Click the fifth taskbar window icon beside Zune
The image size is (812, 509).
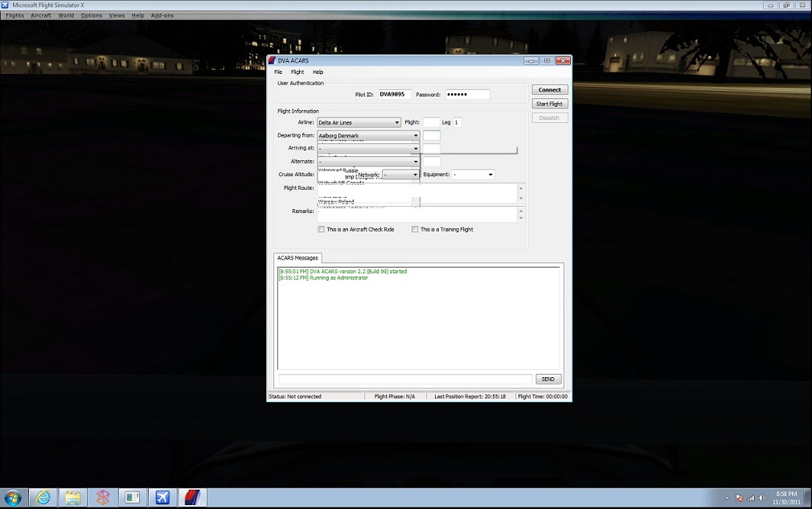click(133, 498)
